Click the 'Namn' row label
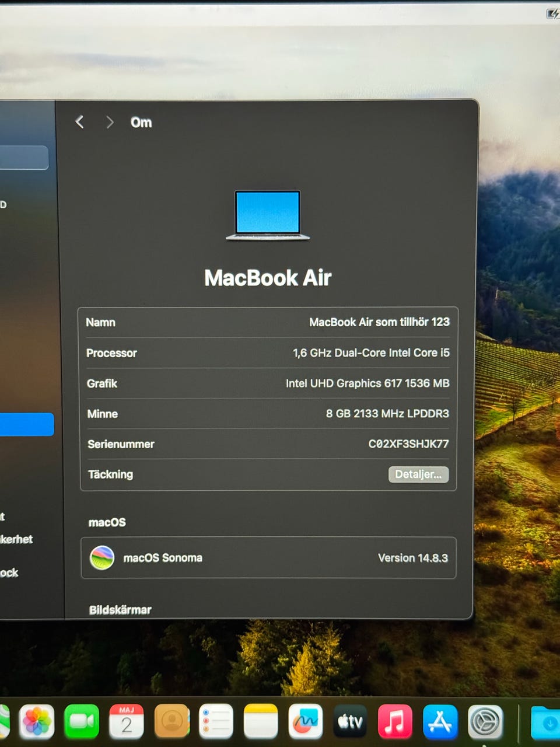The height and width of the screenshot is (747, 560). (x=101, y=323)
